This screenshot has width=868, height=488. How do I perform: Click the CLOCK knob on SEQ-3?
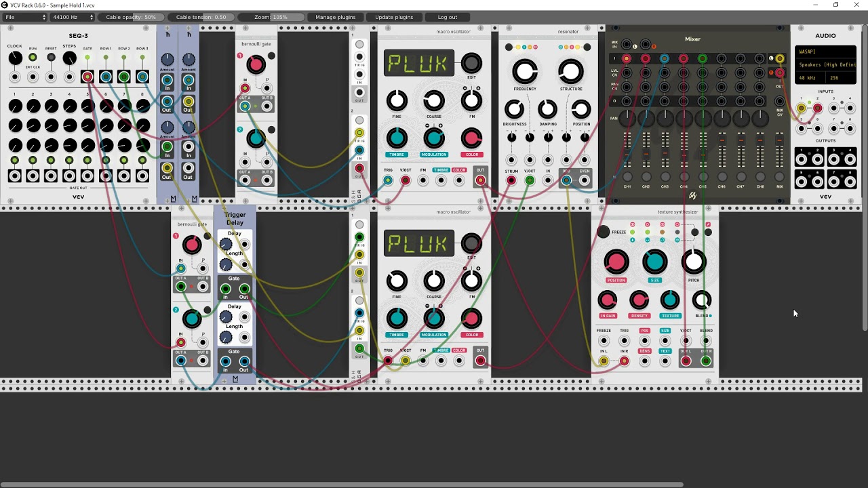(15, 59)
